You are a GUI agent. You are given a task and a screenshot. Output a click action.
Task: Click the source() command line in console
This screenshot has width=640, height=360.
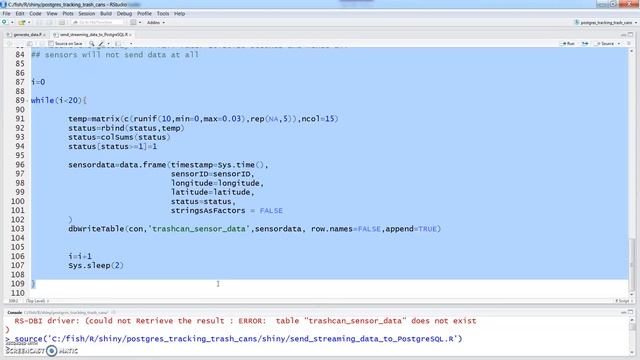[x=238, y=339]
